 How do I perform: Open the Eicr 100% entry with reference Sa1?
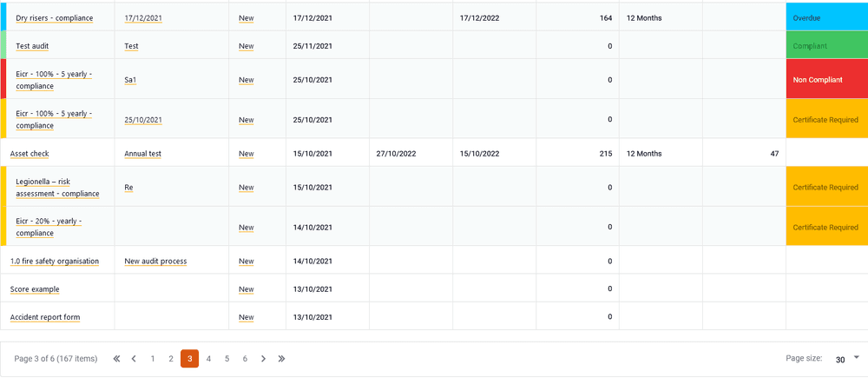[54, 80]
